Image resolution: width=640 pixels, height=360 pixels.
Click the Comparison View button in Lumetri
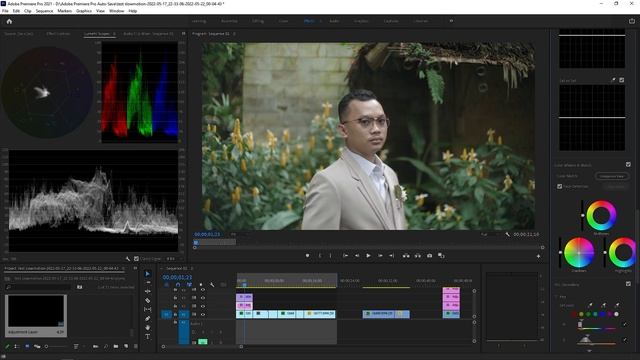pyautogui.click(x=612, y=176)
